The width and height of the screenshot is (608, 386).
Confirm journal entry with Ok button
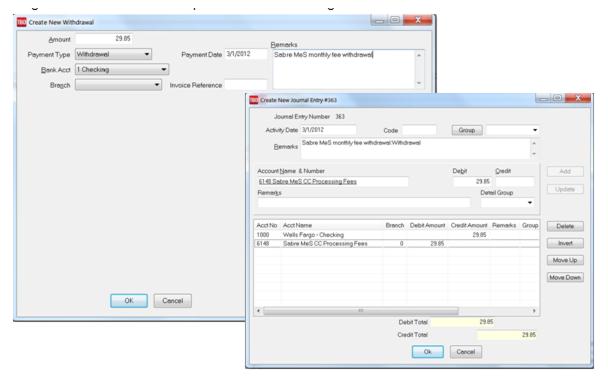428,351
